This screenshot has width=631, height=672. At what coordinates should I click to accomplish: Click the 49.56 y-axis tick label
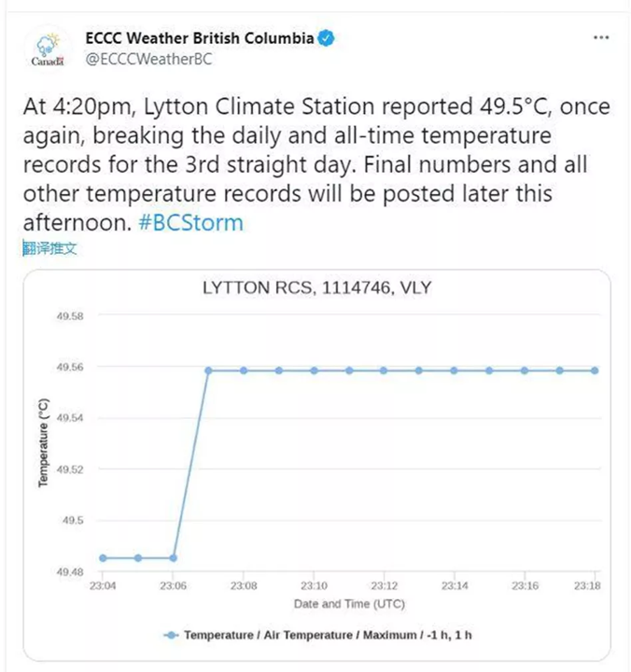71,368
